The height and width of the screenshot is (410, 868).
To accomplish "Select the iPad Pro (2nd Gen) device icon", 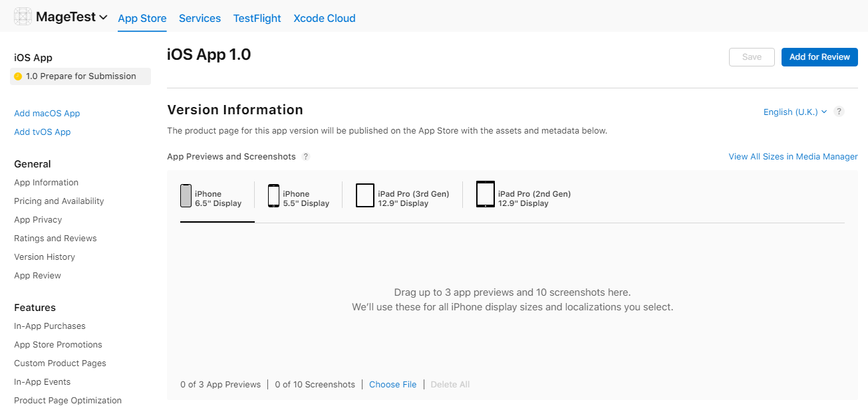I will 485,194.
